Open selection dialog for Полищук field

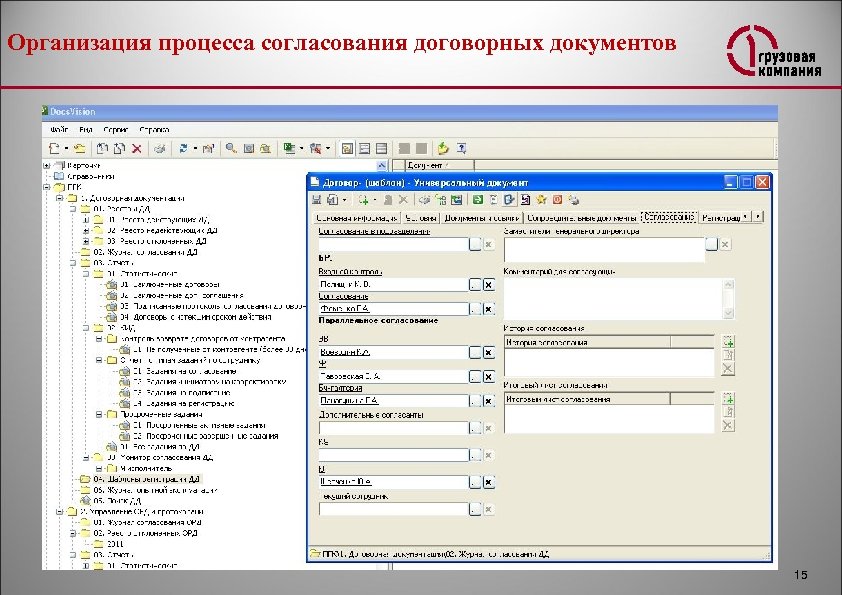[x=475, y=285]
